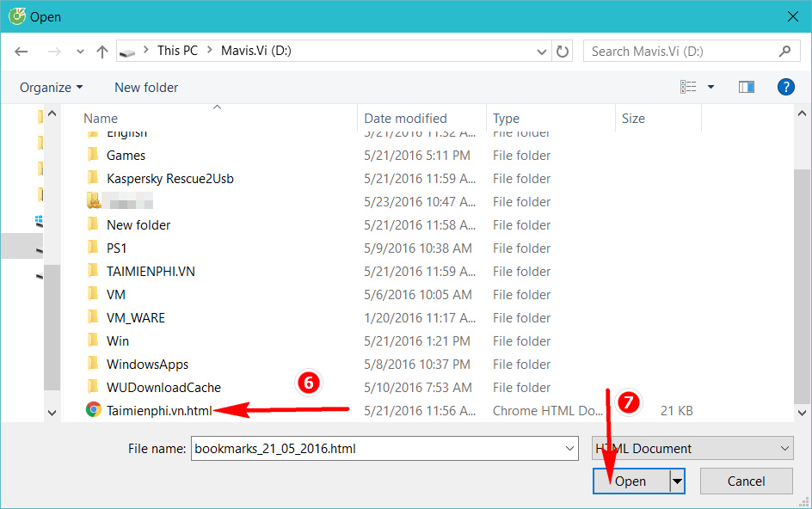Screen dimensions: 812x509
Task: Open the Open button split arrow
Action: (678, 481)
